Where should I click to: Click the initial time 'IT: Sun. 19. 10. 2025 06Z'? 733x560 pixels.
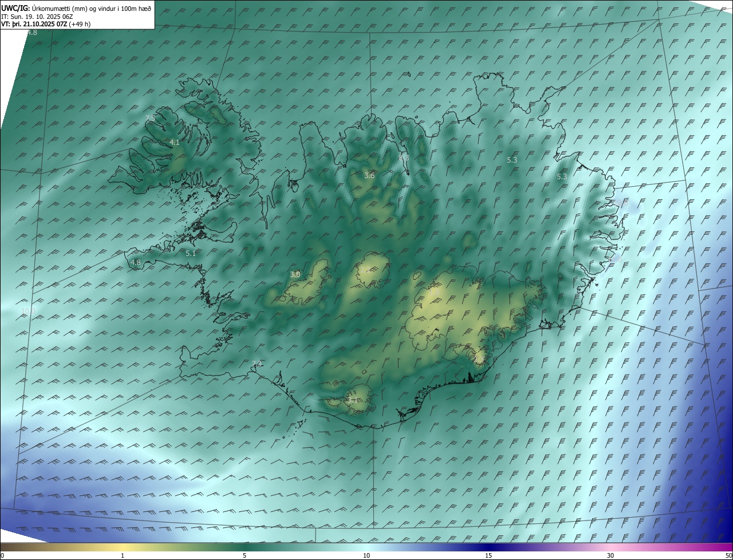tap(37, 17)
